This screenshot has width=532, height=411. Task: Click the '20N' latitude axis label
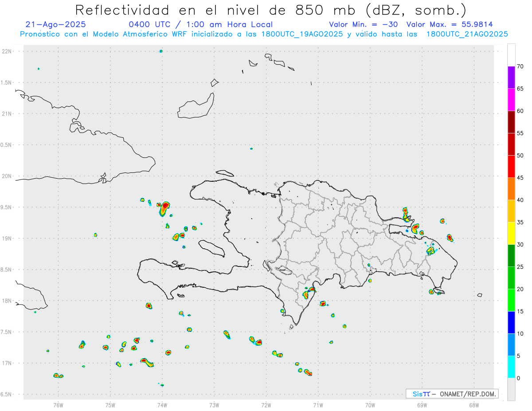point(7,176)
